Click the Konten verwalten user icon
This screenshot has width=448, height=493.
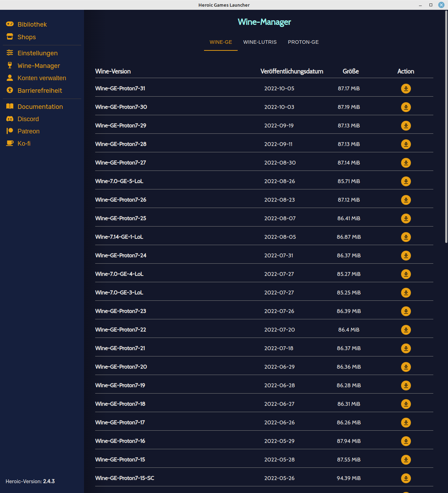point(10,78)
